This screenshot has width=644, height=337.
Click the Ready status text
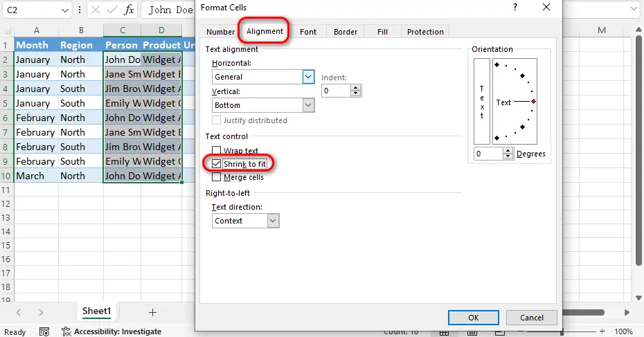pos(15,332)
